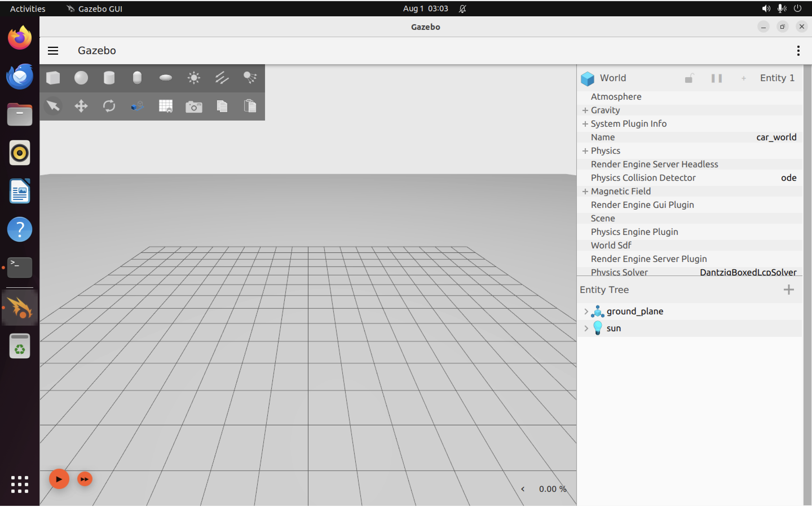812x507 pixels.
Task: Open the three-dot plugins menu
Action: click(x=798, y=51)
